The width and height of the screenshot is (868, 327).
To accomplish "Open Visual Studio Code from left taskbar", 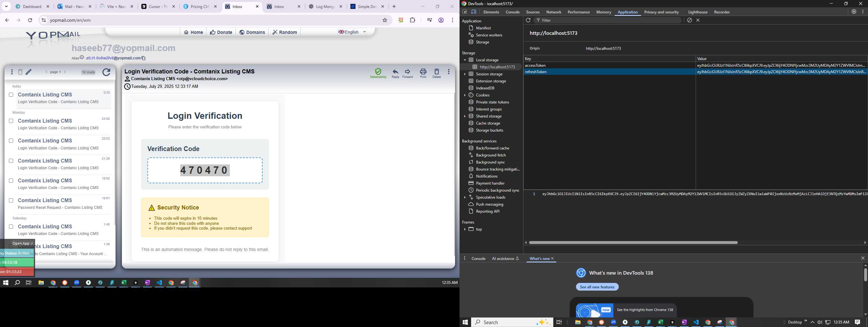I will coord(159,283).
